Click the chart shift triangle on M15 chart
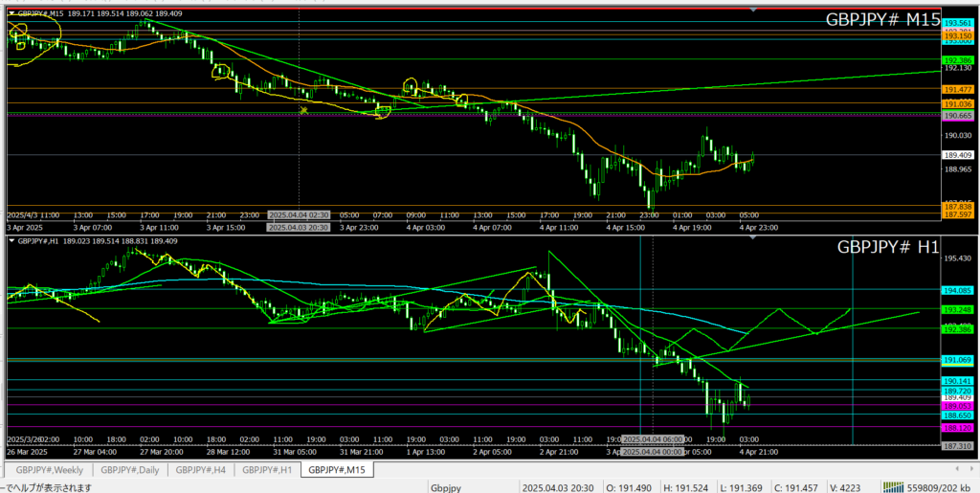The width and height of the screenshot is (980, 493). [x=753, y=10]
